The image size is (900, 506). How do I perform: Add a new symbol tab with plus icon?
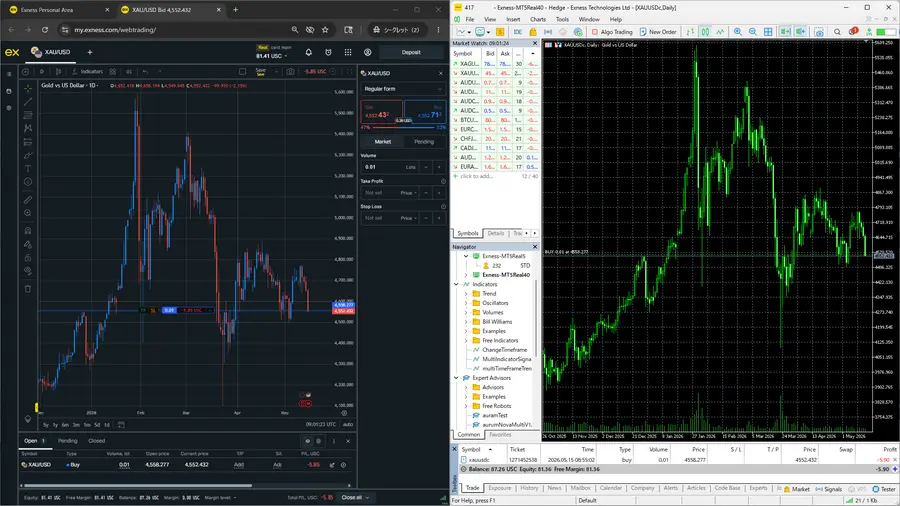(90, 52)
